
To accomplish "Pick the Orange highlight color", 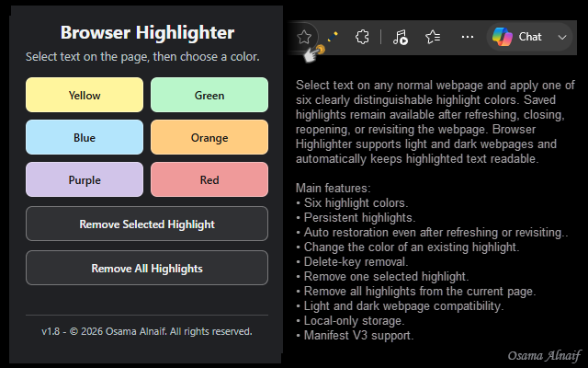I will tap(209, 137).
